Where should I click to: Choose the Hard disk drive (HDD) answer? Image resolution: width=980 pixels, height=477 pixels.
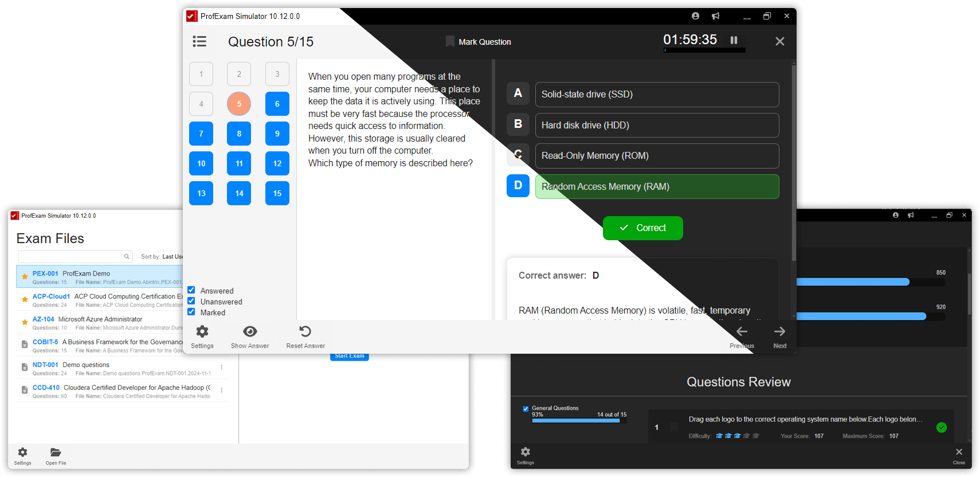tap(657, 125)
